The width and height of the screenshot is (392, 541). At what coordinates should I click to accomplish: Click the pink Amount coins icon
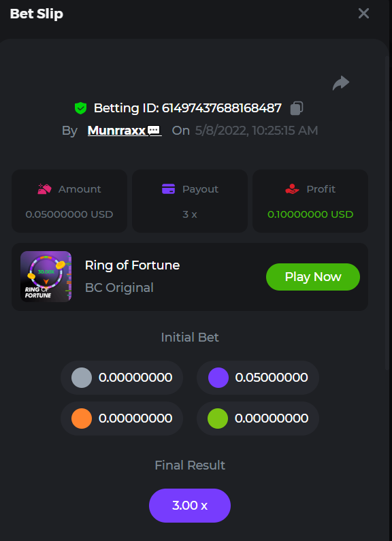pyautogui.click(x=44, y=189)
